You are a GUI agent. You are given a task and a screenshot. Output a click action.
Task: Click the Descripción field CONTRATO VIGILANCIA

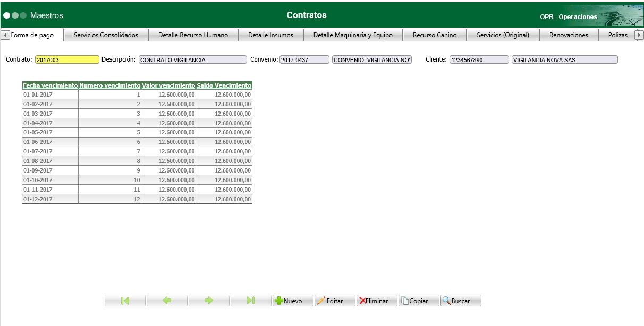[x=193, y=59]
